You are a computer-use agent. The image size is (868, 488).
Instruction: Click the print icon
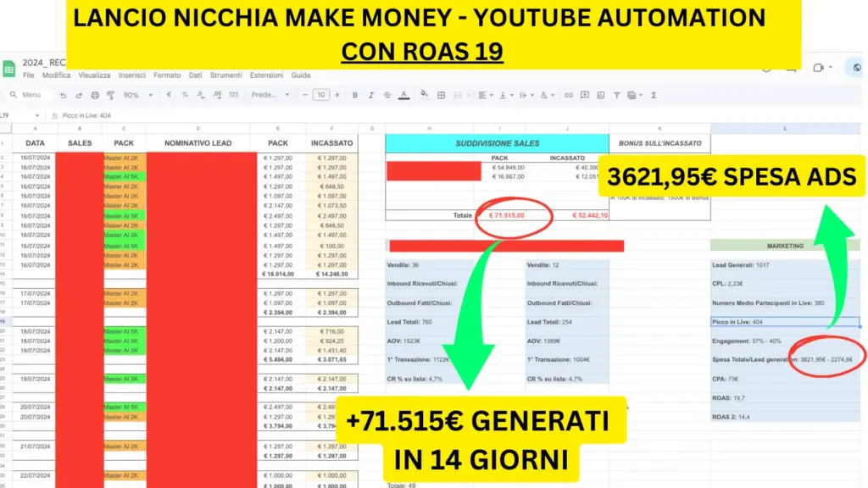point(95,95)
